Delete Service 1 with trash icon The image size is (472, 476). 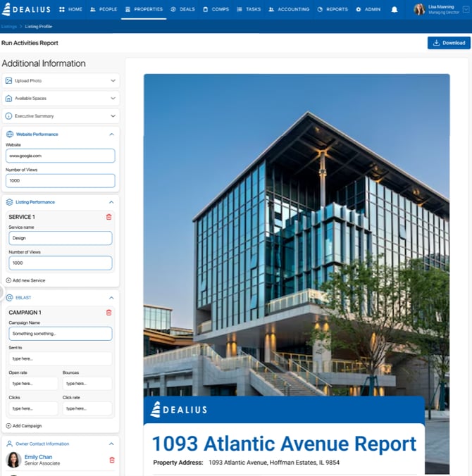pos(108,217)
